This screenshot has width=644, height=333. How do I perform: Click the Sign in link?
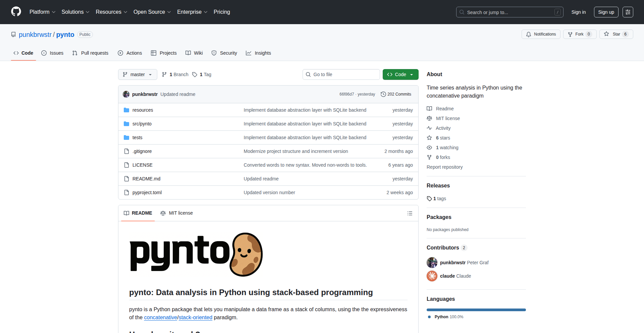point(579,12)
